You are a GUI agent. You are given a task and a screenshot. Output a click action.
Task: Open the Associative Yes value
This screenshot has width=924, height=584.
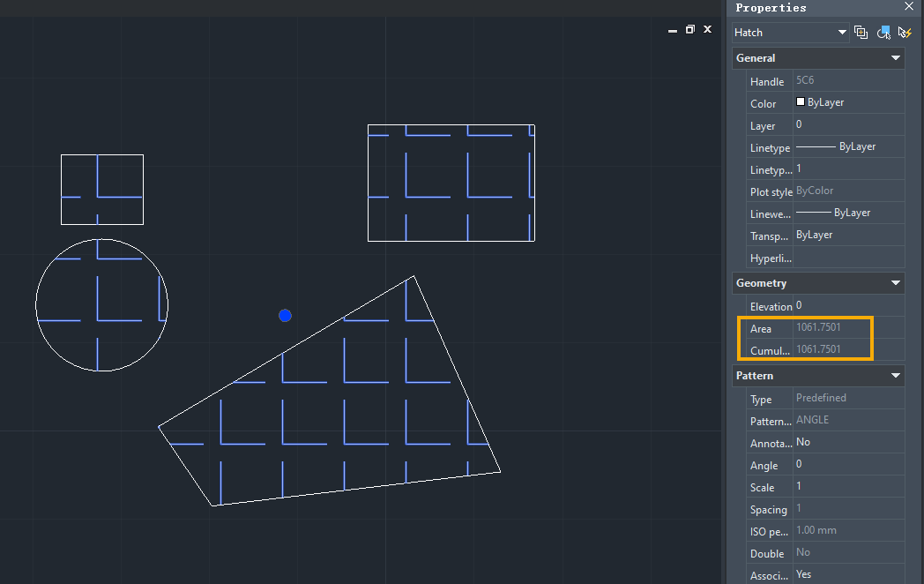click(848, 574)
